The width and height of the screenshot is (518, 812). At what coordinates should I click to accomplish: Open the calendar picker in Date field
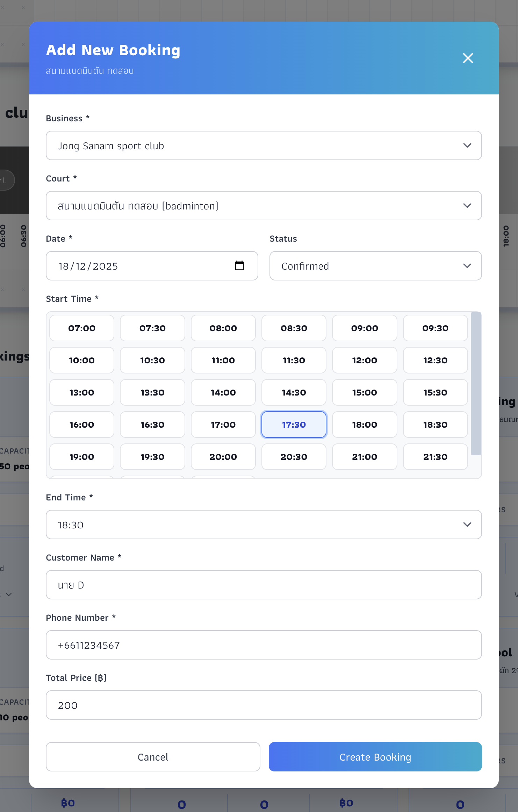[239, 266]
